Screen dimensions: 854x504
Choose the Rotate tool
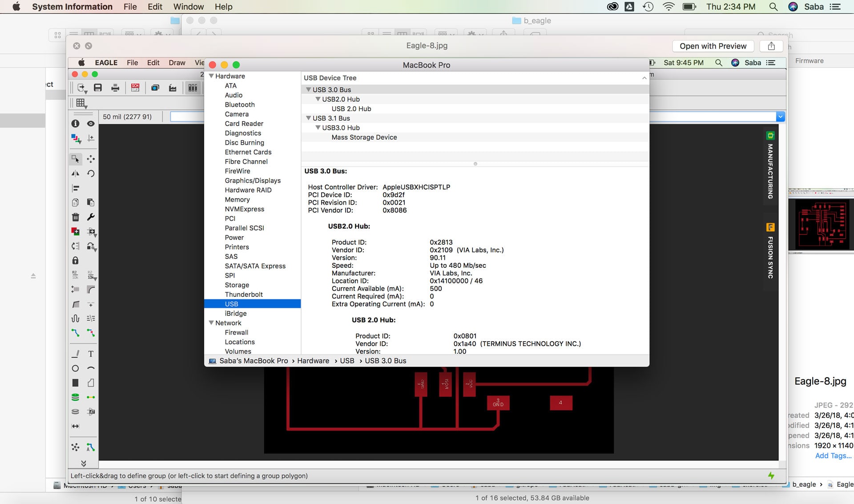coord(91,173)
